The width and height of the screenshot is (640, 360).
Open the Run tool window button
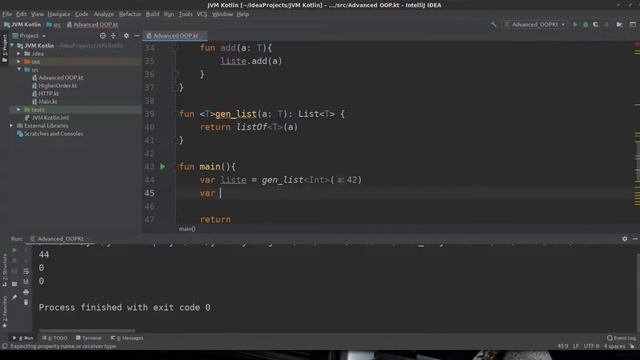click(23, 338)
